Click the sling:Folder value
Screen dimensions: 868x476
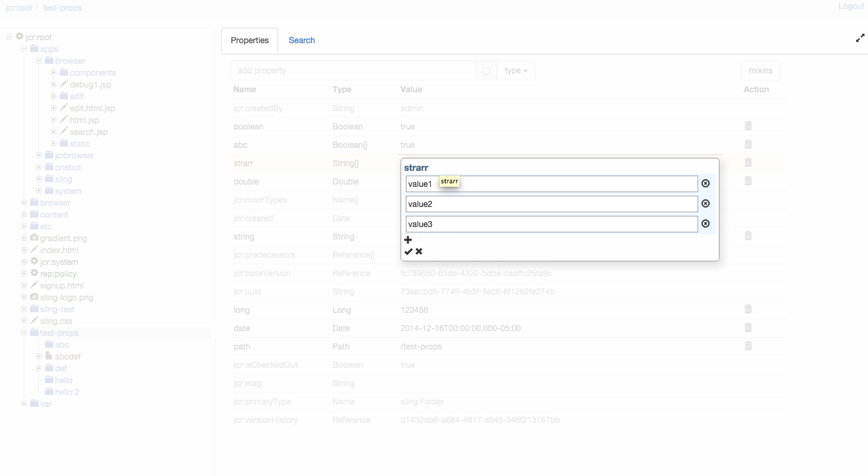tap(422, 401)
